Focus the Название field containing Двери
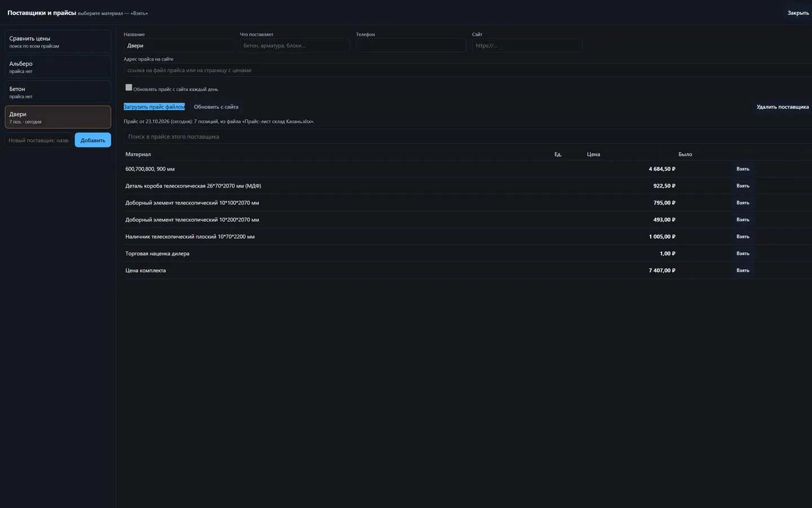The height and width of the screenshot is (508, 812). coord(179,46)
